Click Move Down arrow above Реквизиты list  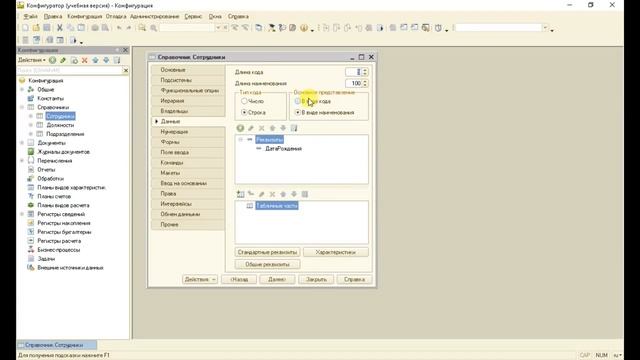pyautogui.click(x=283, y=128)
